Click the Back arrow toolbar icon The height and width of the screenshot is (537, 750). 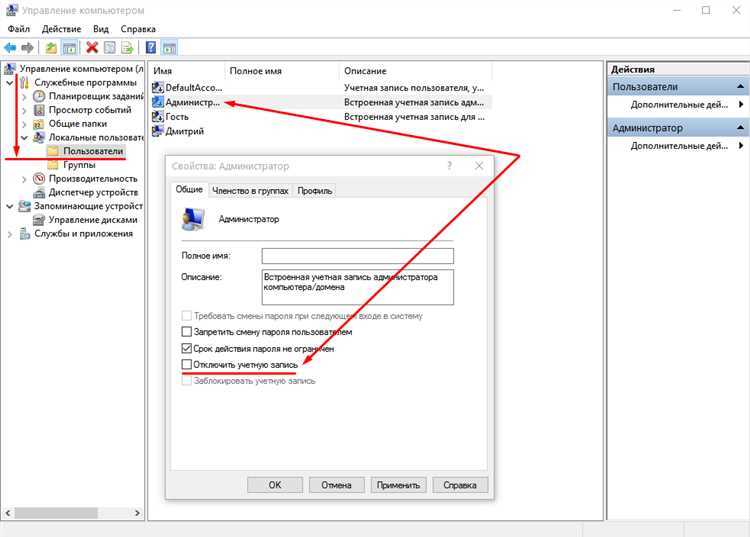[10, 47]
